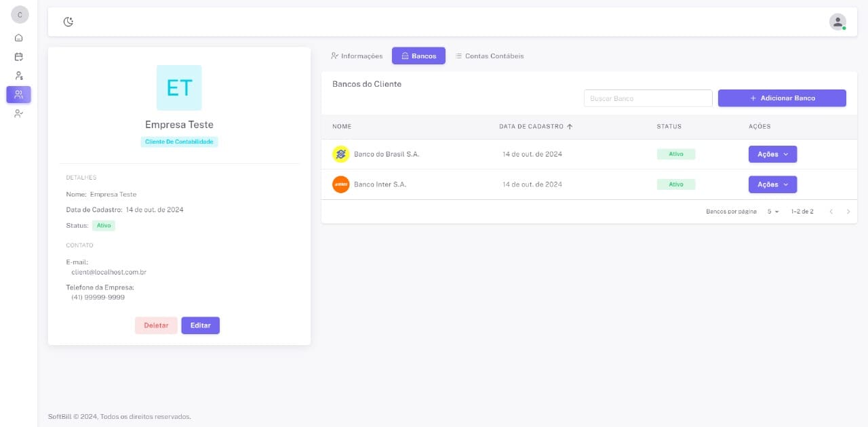
Task: Open the home icon in sidebar
Action: pyautogui.click(x=18, y=38)
